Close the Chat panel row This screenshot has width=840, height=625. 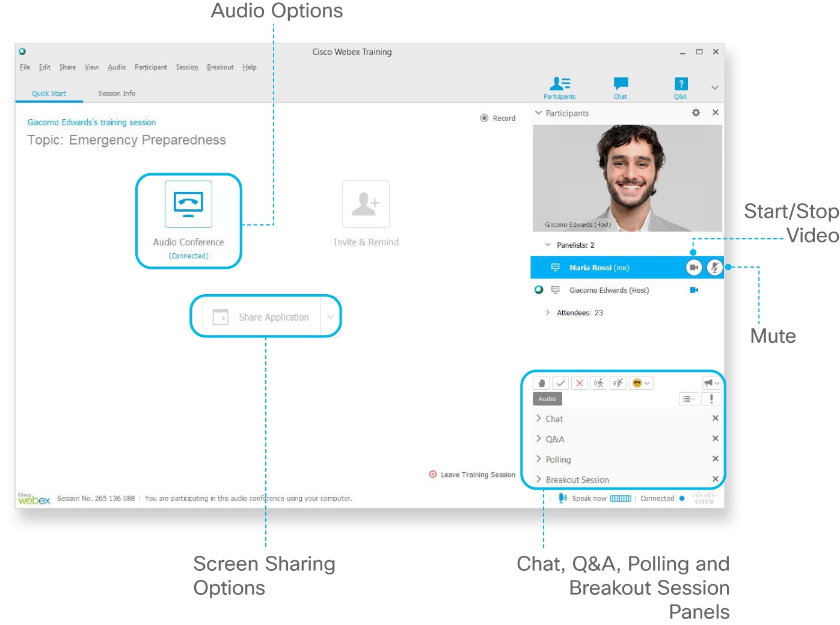pos(716,418)
